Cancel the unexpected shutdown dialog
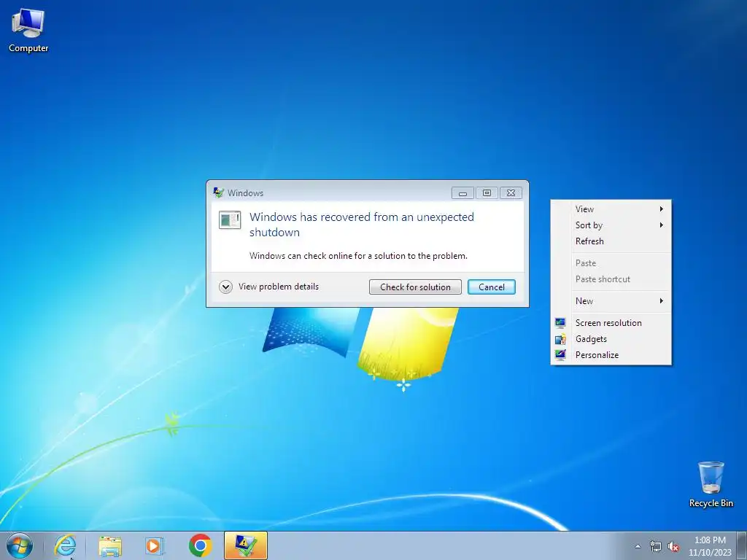The image size is (747, 560). pos(491,287)
